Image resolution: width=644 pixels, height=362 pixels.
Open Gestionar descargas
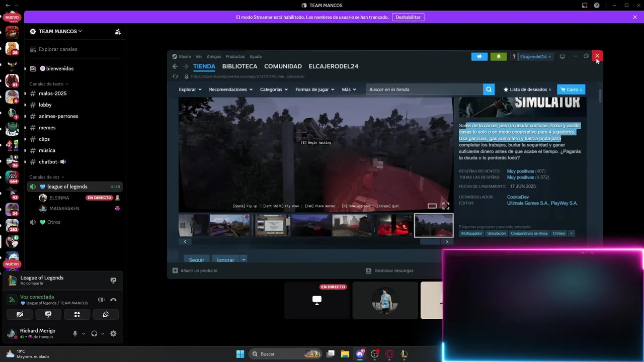click(x=389, y=270)
